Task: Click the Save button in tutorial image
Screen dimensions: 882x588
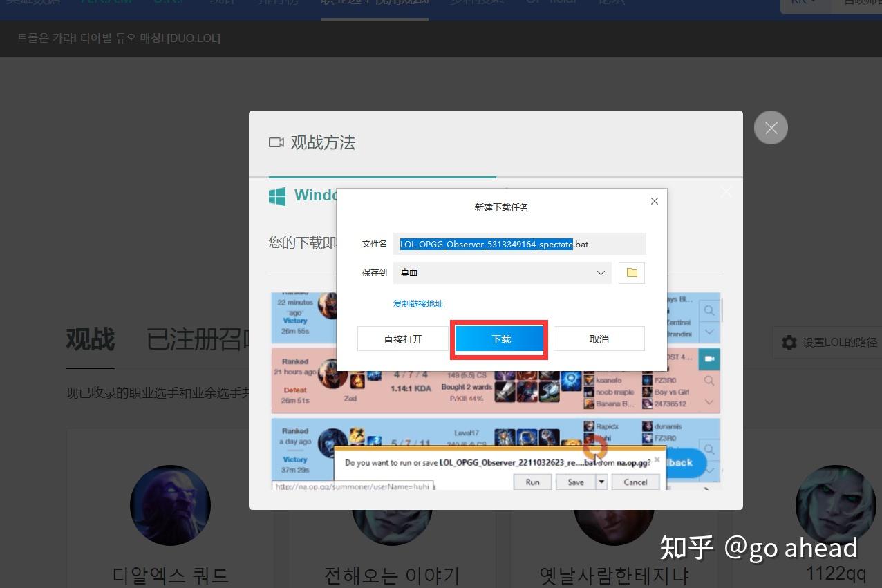Action: 576,482
